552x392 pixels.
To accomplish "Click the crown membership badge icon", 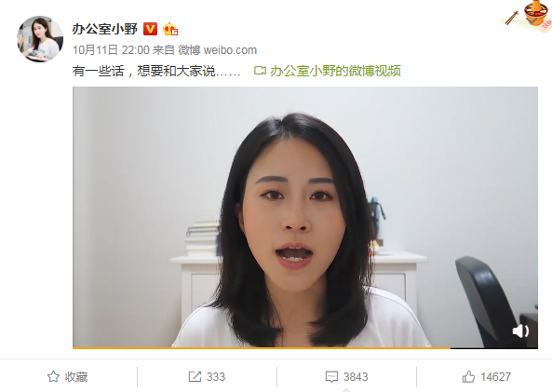I will [170, 29].
